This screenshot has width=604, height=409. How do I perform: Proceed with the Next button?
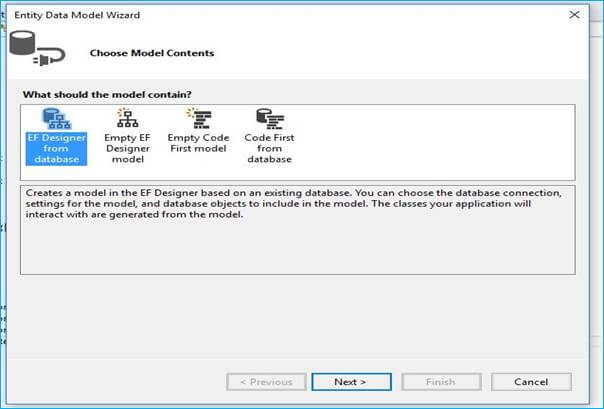pyautogui.click(x=349, y=381)
